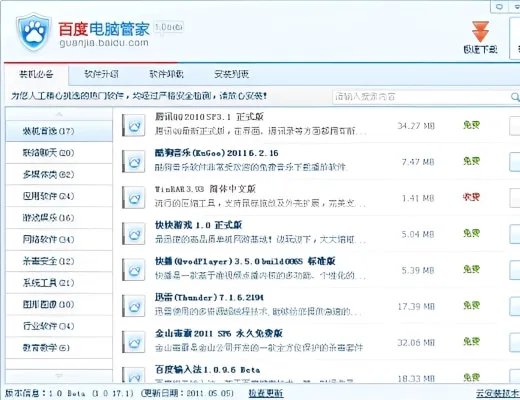The height and width of the screenshot is (400, 520).
Task: Click the search magnifier icon
Action: [x=515, y=97]
